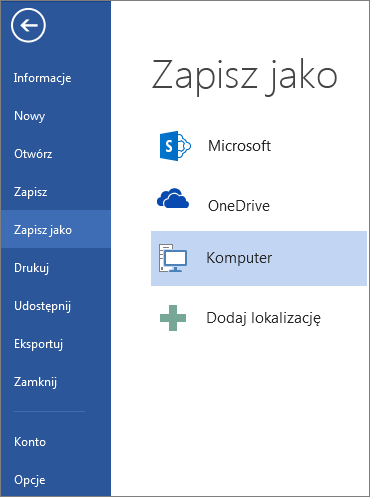Select the Komputer location entry
The height and width of the screenshot is (497, 370).
pos(259,258)
